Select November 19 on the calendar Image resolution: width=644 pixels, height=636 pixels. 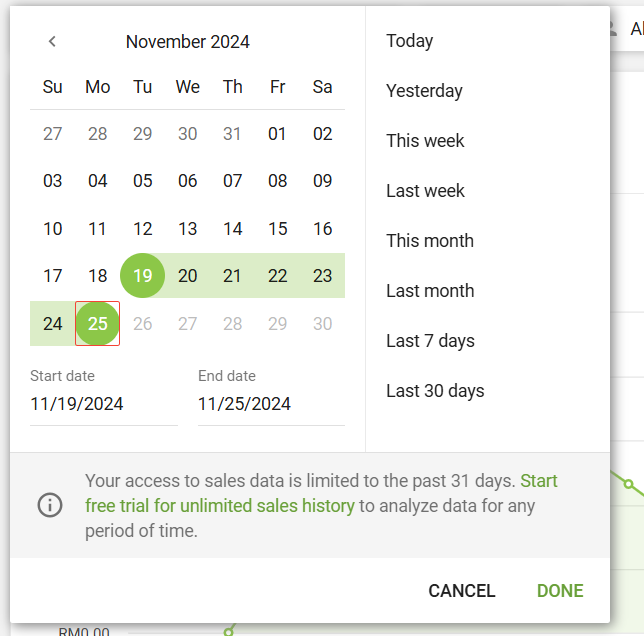[x=143, y=276]
